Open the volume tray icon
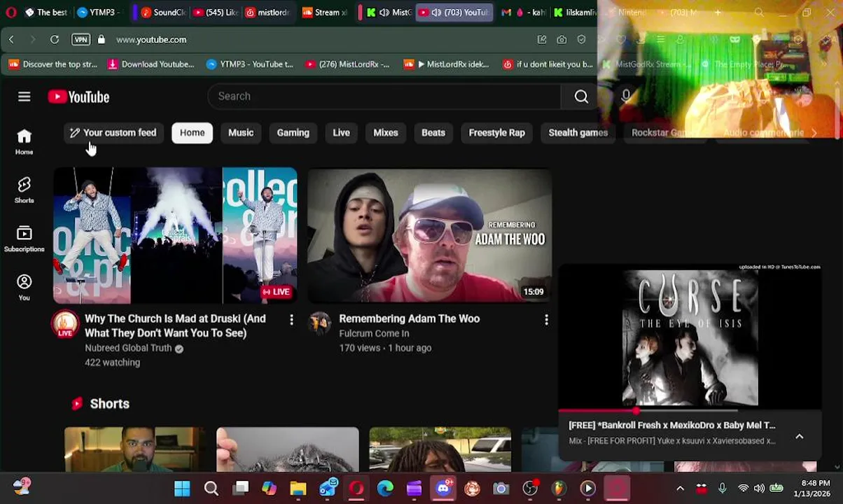This screenshot has width=843, height=504. point(759,488)
